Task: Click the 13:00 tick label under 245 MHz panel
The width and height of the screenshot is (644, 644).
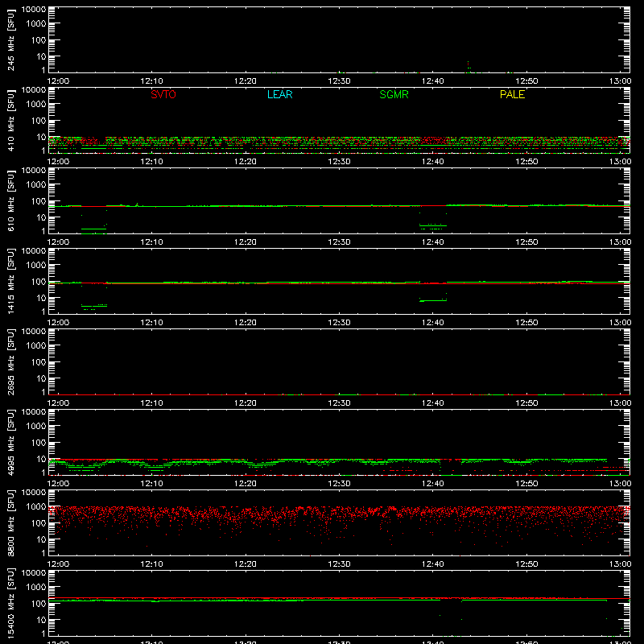Action: coord(620,81)
